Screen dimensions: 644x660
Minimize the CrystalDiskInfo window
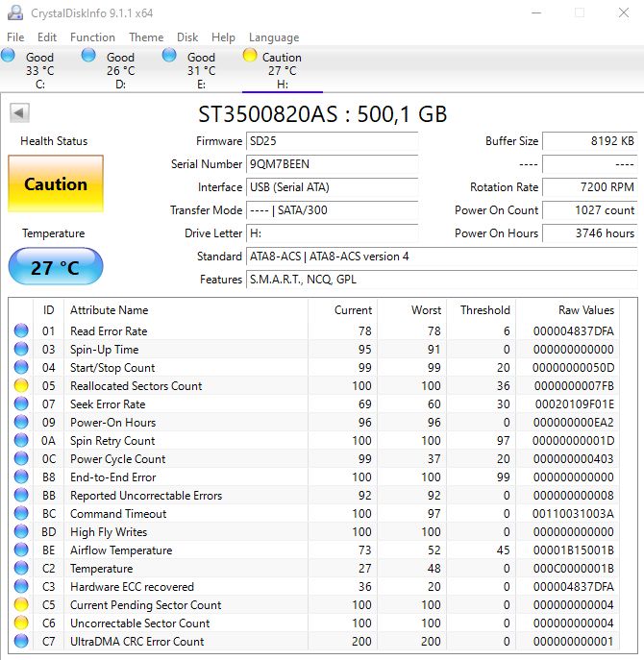tap(536, 12)
